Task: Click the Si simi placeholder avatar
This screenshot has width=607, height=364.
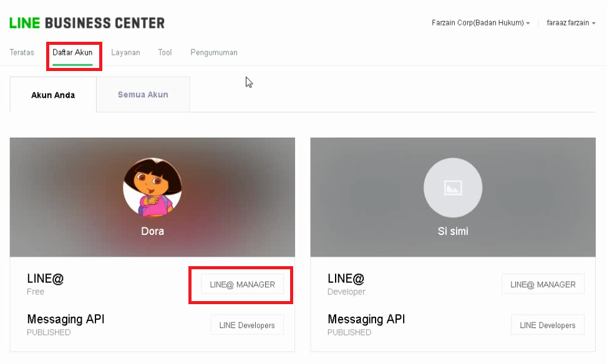Action: [x=453, y=187]
